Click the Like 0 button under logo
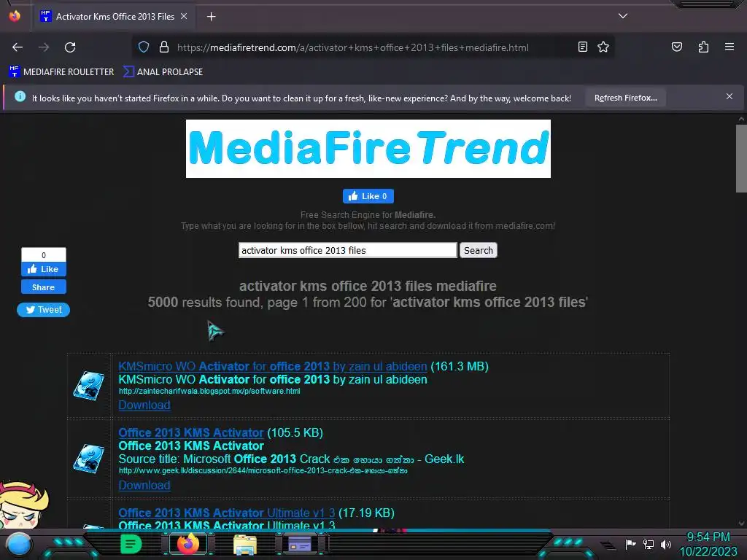Viewport: 747px width, 560px height. [368, 196]
